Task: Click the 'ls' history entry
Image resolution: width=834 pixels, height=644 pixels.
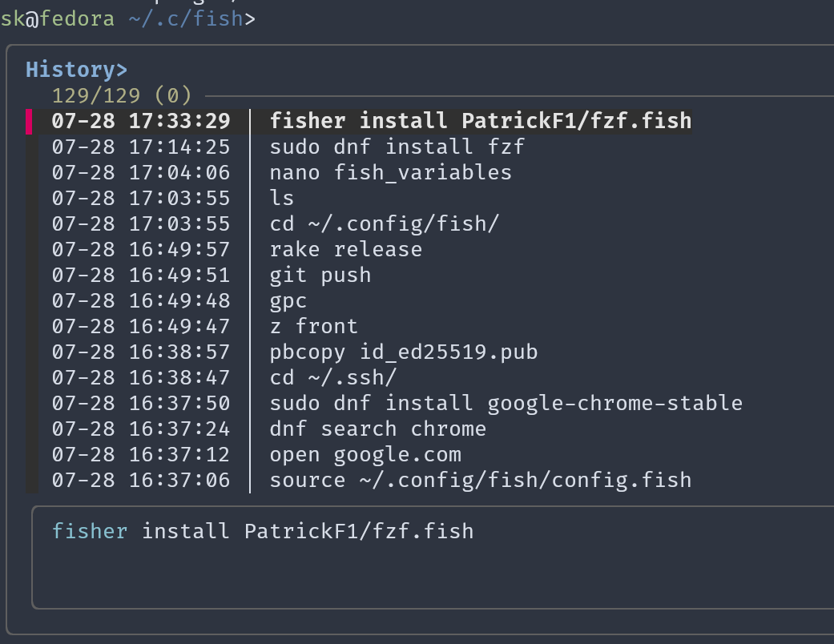Action: coord(282,197)
